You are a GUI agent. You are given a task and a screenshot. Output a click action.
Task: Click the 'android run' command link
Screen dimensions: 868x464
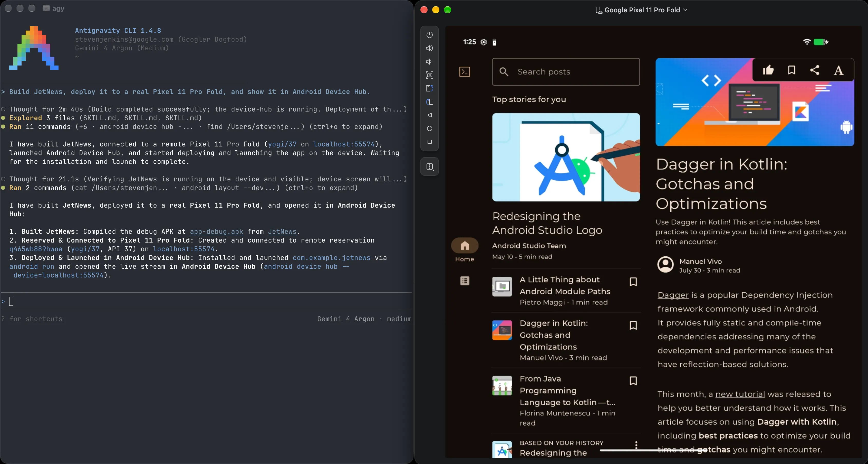pos(32,267)
